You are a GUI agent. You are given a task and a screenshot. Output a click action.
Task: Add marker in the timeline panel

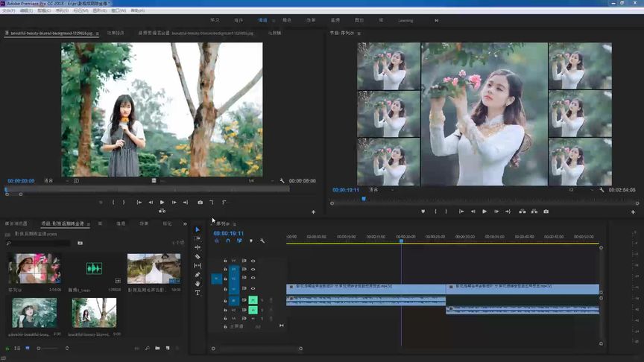coord(251,241)
